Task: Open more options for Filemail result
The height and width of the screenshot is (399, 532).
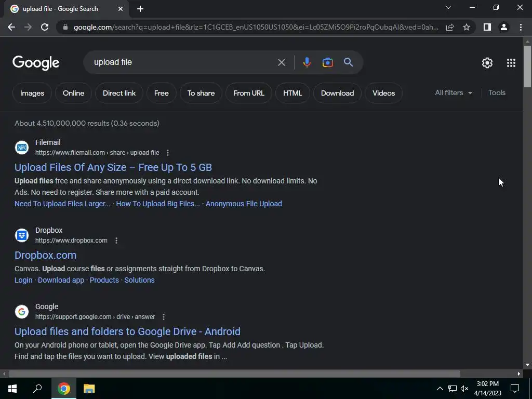Action: click(x=168, y=153)
